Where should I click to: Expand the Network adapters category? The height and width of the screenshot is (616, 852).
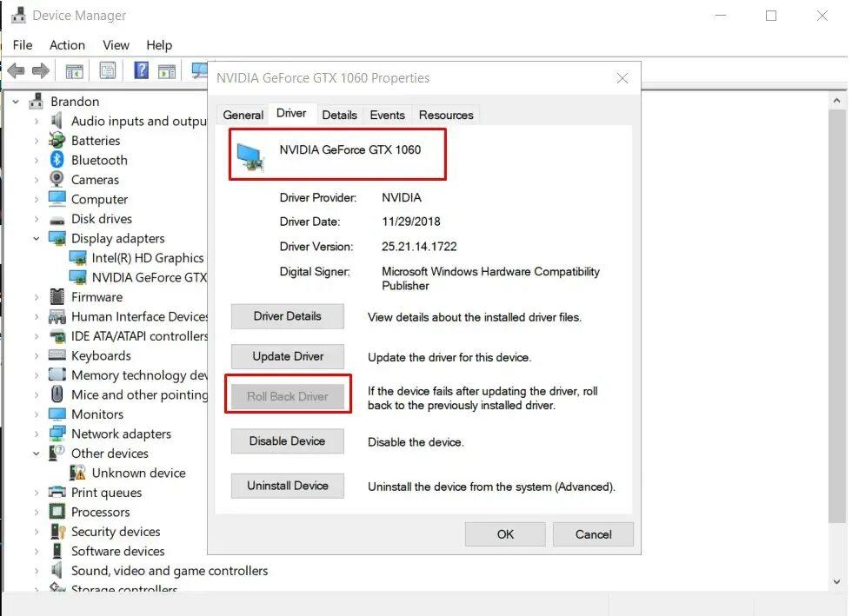[x=37, y=434]
